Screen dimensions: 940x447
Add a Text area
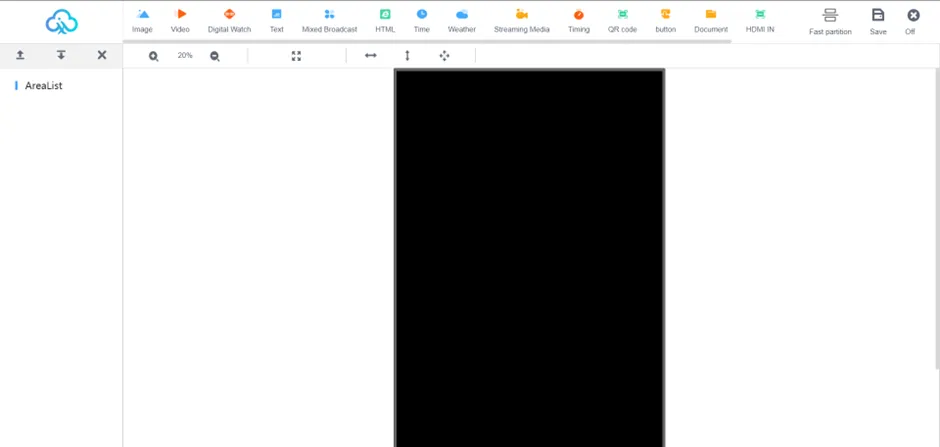(x=276, y=21)
